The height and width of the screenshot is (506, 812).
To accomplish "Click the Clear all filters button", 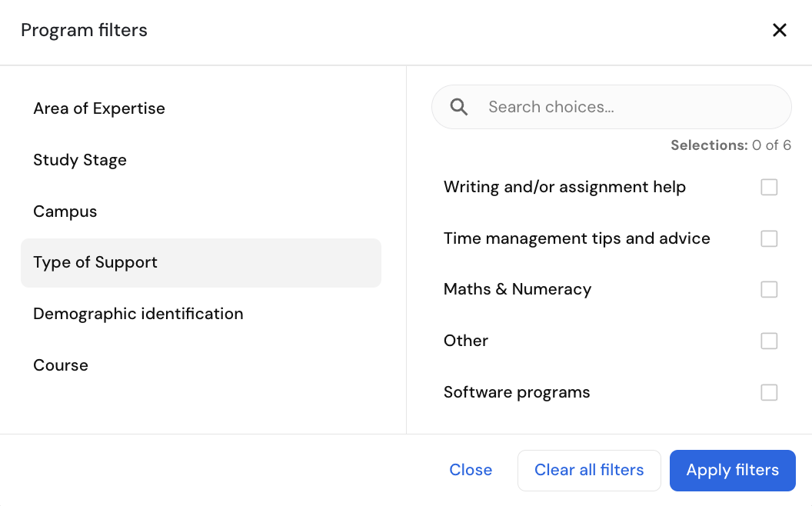I will click(589, 470).
